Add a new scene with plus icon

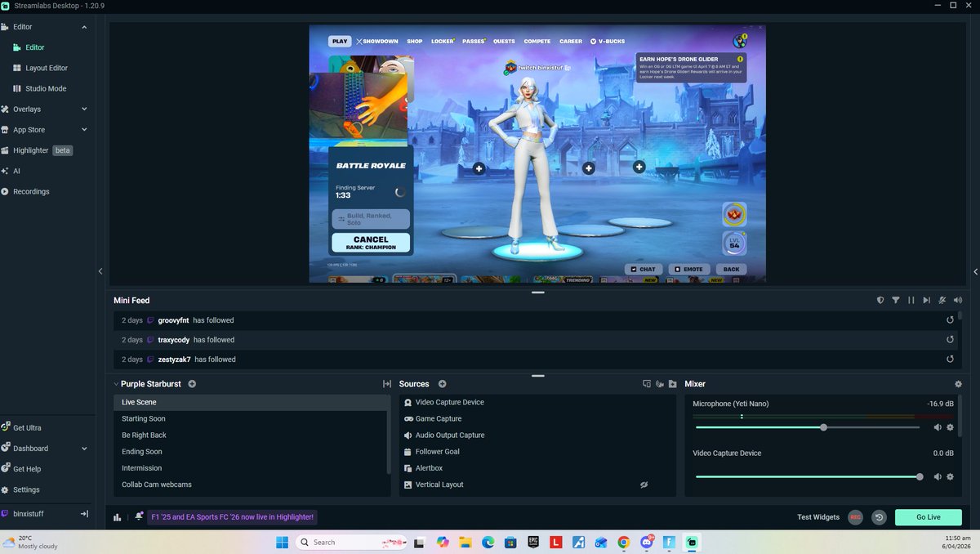[x=192, y=384]
